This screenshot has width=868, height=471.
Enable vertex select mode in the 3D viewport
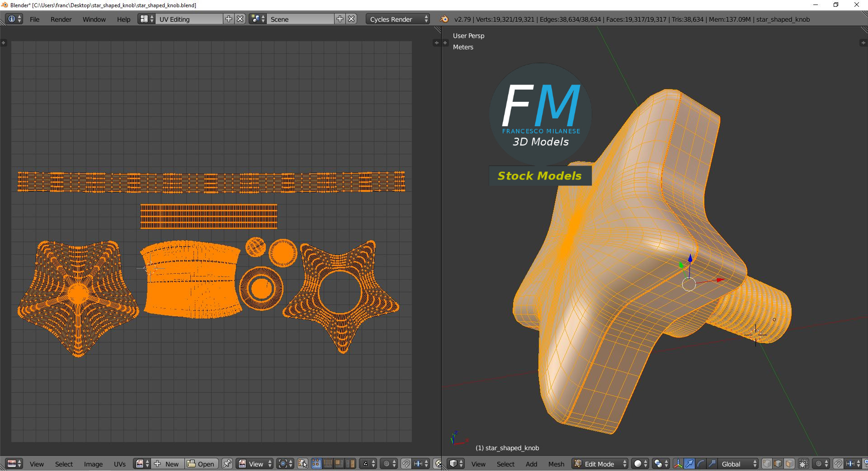766,464
